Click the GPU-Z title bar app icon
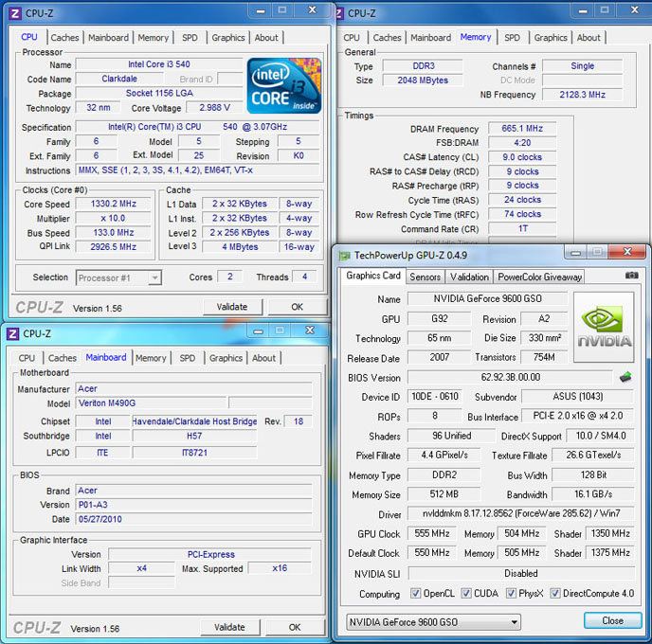Image resolution: width=652 pixels, height=644 pixels. [x=343, y=255]
